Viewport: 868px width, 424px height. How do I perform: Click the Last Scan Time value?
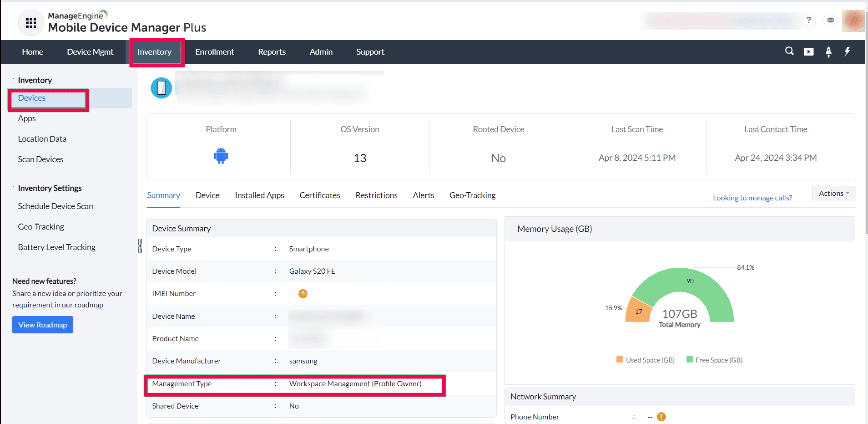(x=637, y=158)
